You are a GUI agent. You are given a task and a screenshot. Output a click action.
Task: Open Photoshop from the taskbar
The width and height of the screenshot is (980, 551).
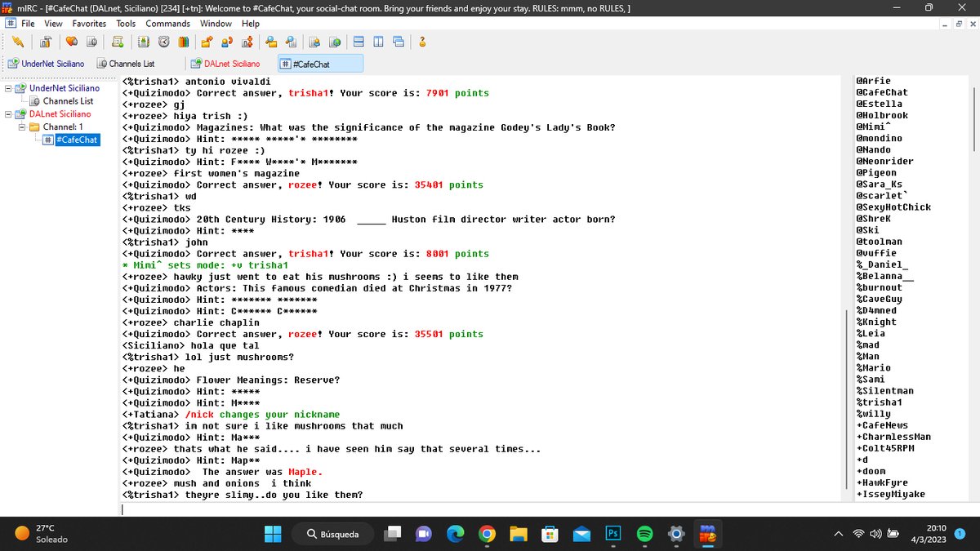612,534
